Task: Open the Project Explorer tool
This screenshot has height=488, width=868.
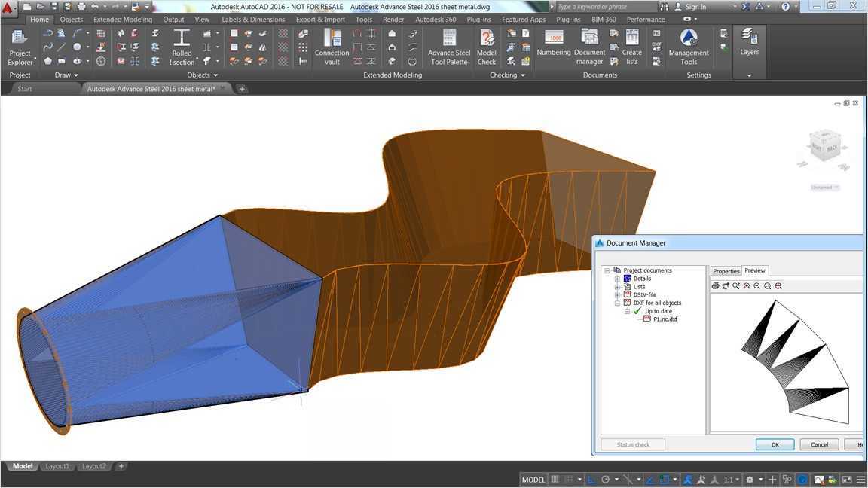Action: [20, 47]
